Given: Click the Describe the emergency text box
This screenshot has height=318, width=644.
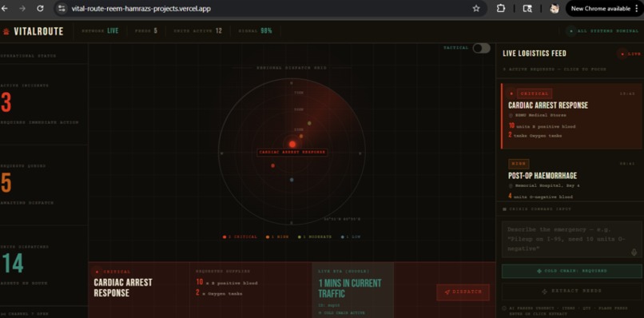Looking at the screenshot, I should click(x=573, y=239).
